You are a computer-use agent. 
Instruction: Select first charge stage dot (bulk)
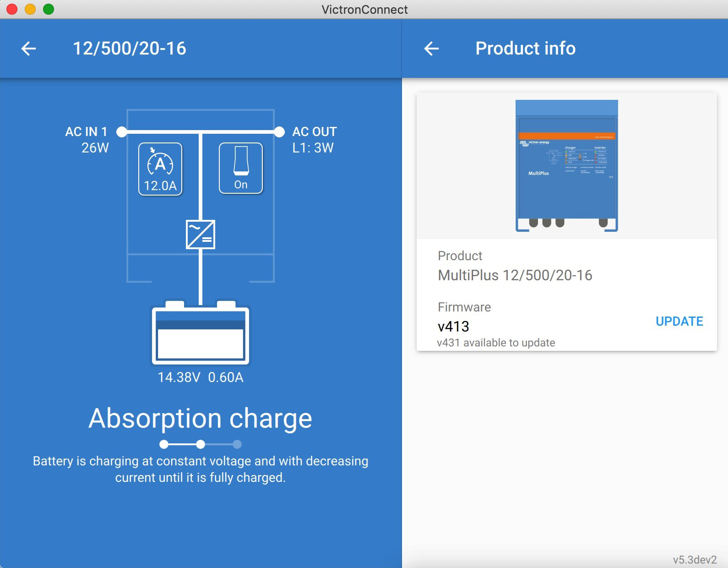(x=164, y=444)
